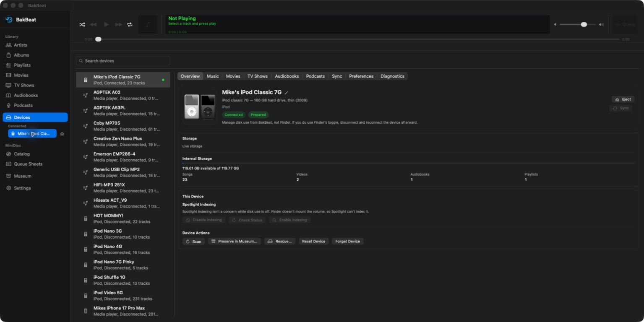
Task: Select Devices in the sidebar
Action: point(35,117)
